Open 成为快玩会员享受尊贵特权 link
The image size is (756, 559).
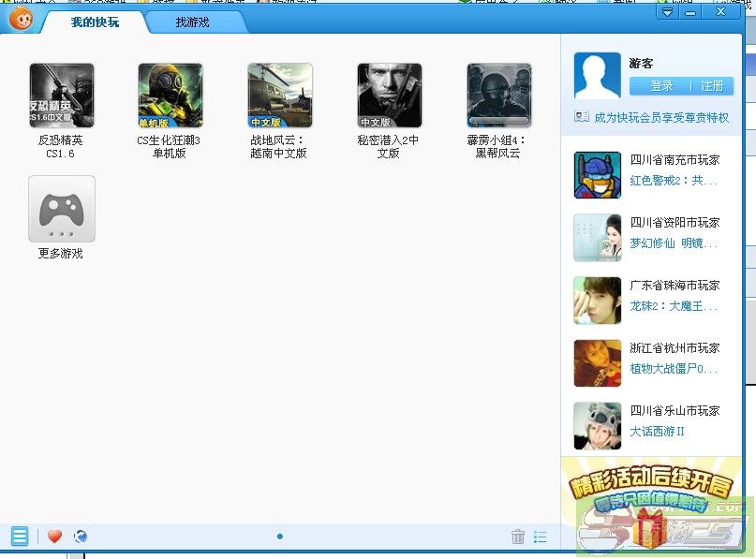(x=660, y=118)
